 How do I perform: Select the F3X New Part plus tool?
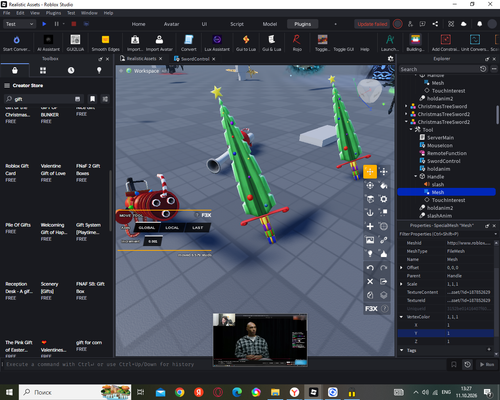click(x=370, y=226)
